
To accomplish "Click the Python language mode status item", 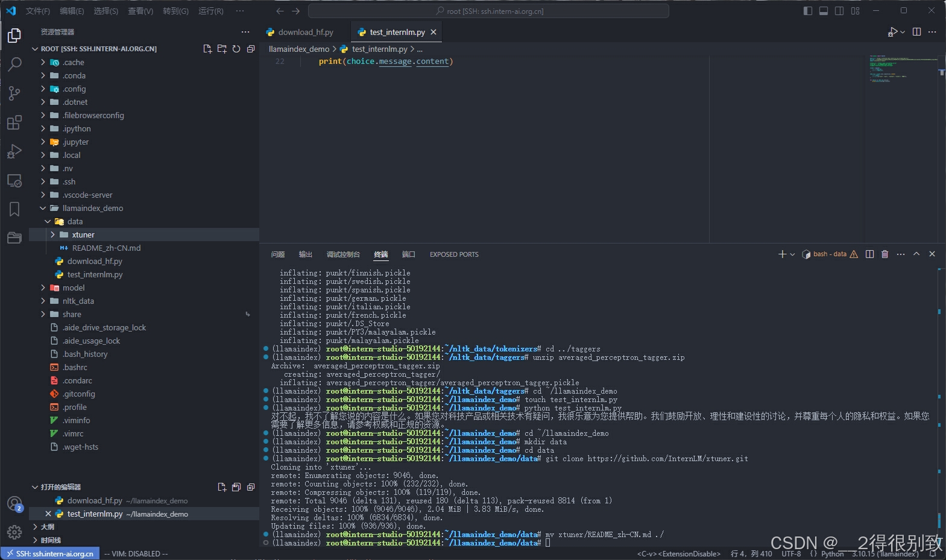I will pyautogui.click(x=832, y=553).
